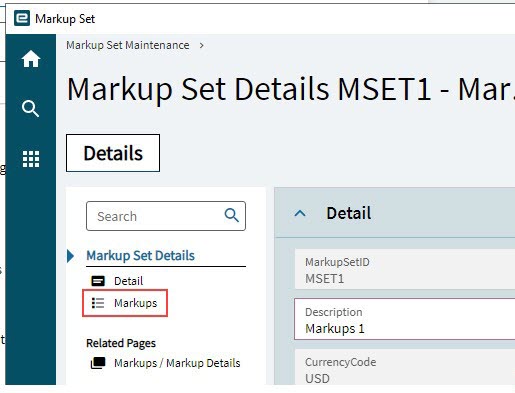Click the Markup Set window title
Image resolution: width=515 pixels, height=393 pixels.
click(x=65, y=19)
